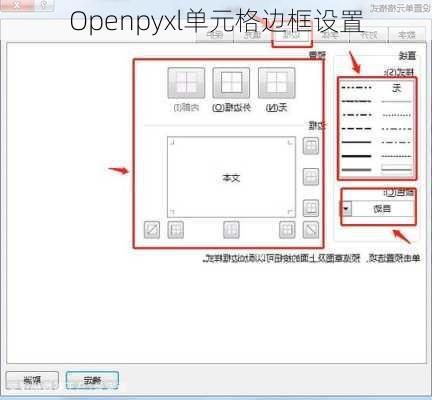Screen dimensions: 432x400
Task: Select the 无(N) no-border preset icon
Action: click(276, 83)
